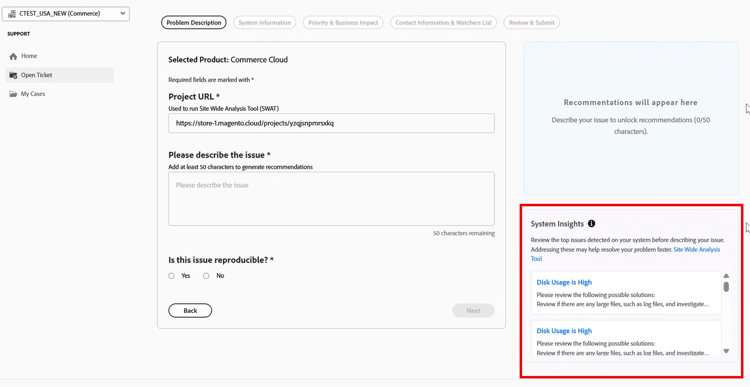Select Open Ticket in sidebar

[60, 75]
